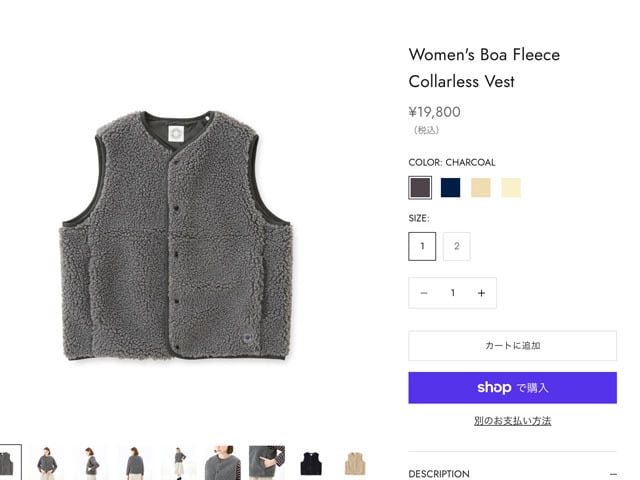Decrease quantity with the minus icon
This screenshot has height=480, width=640.
(424, 293)
